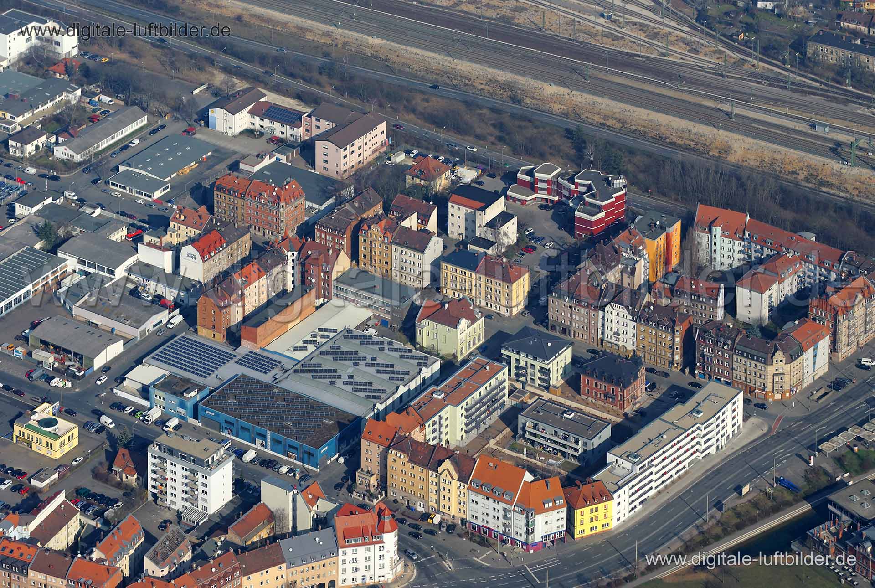Click the small roof with blue solar panels near railway
The image size is (875, 588).
(x=282, y=113)
